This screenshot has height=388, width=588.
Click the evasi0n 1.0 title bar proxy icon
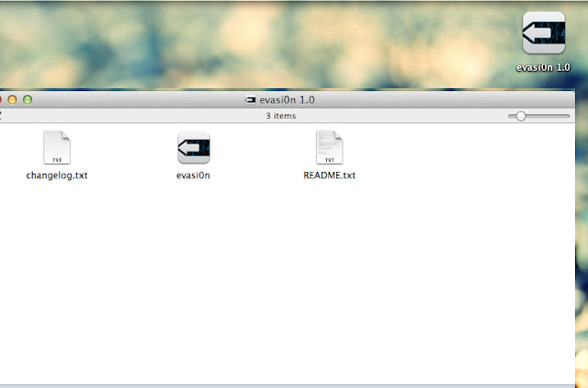[x=250, y=100]
